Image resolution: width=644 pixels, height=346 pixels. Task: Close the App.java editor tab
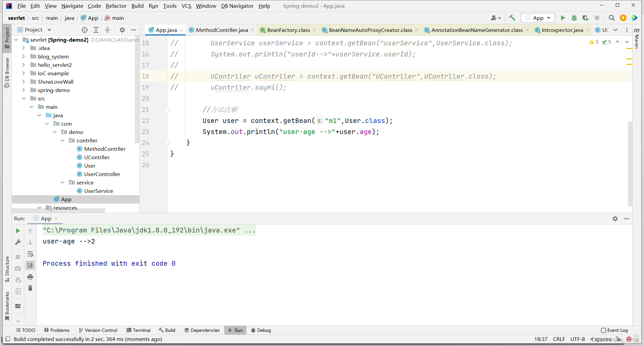point(182,30)
